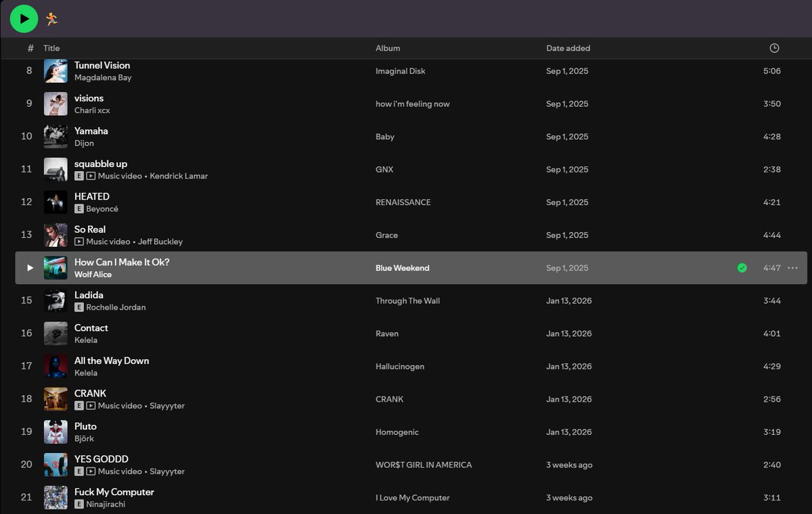The image size is (812, 514).
Task: Toggle saved checkmark on How Can I Make It Ok?
Action: coord(742,268)
